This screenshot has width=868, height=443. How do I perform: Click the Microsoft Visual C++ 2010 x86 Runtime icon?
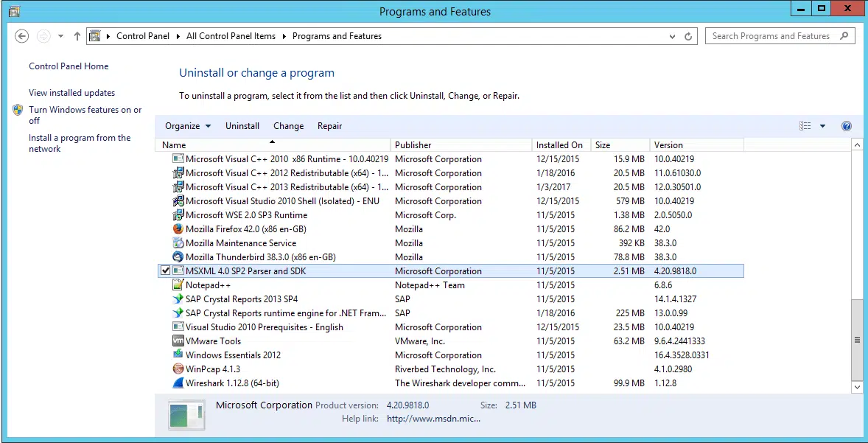coord(178,159)
